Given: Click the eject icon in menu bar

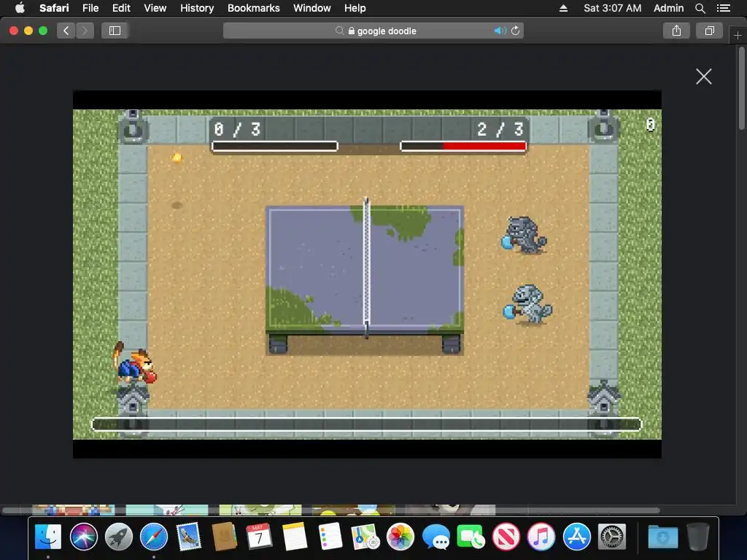Looking at the screenshot, I should (563, 8).
